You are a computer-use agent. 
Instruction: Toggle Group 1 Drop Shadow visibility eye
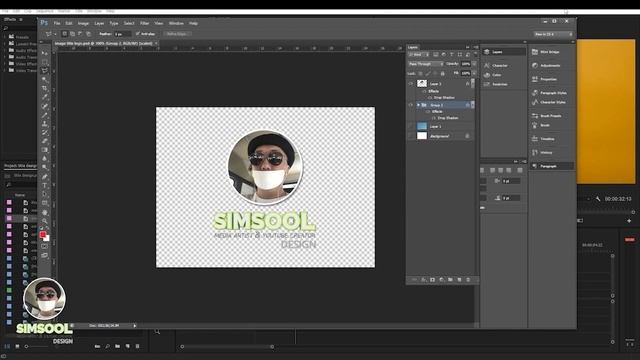tap(434, 118)
